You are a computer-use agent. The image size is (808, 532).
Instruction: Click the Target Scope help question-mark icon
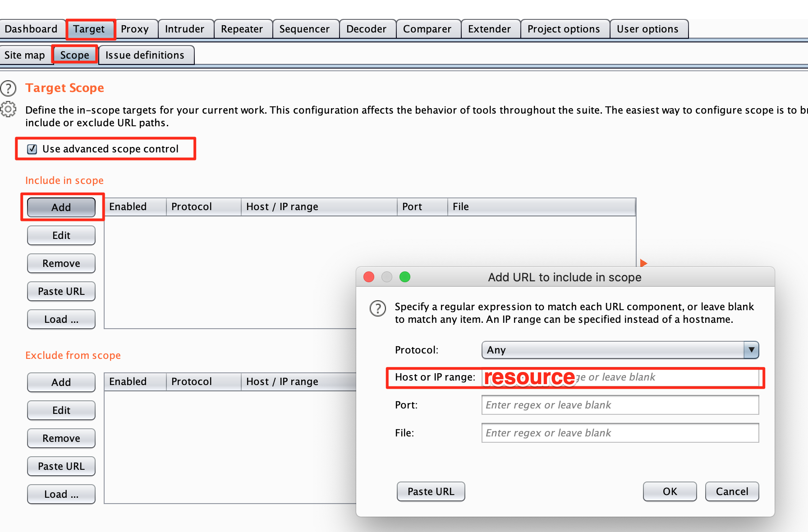tap(8, 88)
